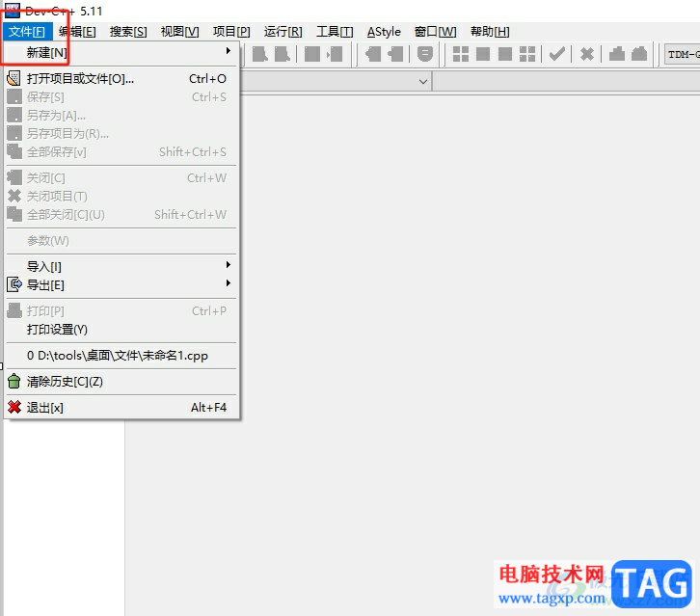Open the AStyle menu

coord(384,32)
